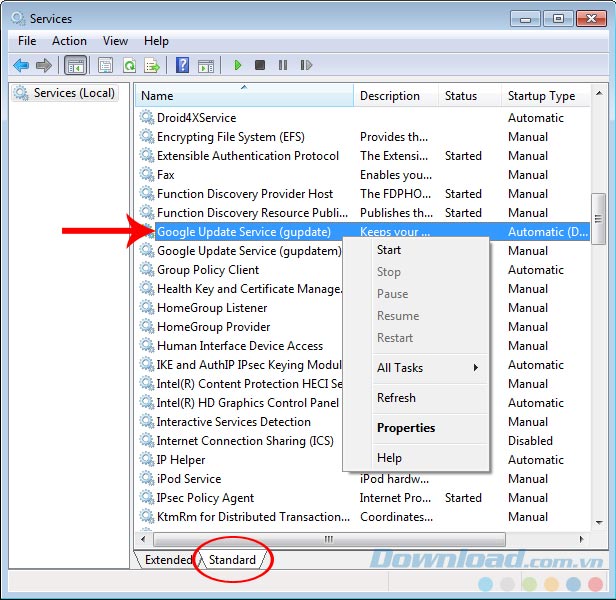Click the Pause Service toolbar icon
The image size is (616, 600).
click(x=283, y=65)
